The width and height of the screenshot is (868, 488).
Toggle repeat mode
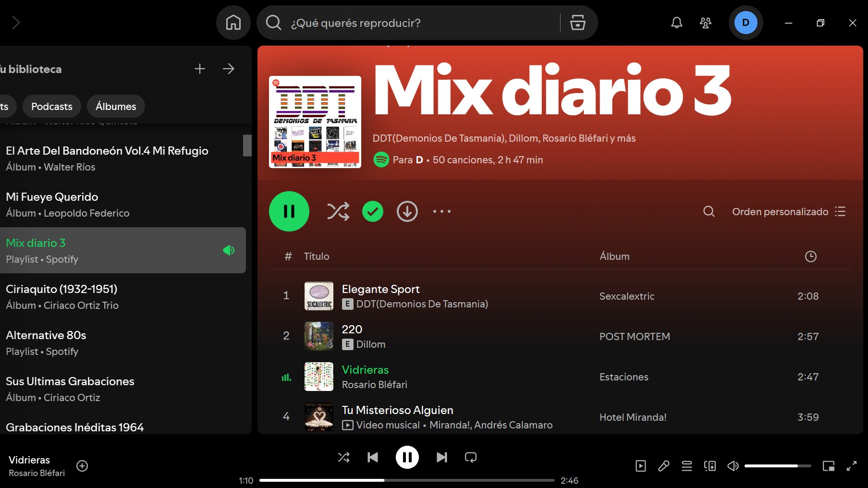(x=471, y=457)
